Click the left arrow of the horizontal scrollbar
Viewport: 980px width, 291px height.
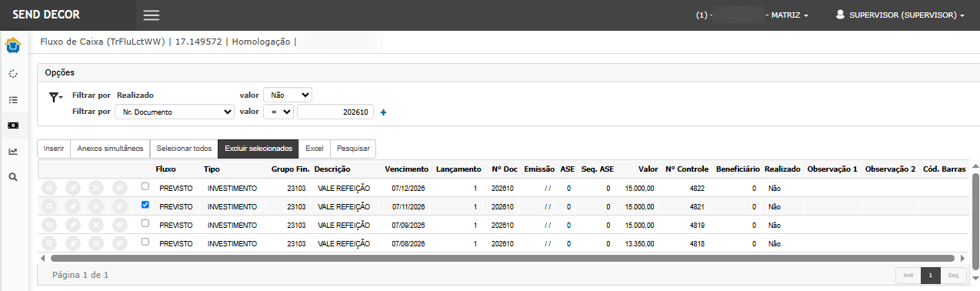point(42,259)
